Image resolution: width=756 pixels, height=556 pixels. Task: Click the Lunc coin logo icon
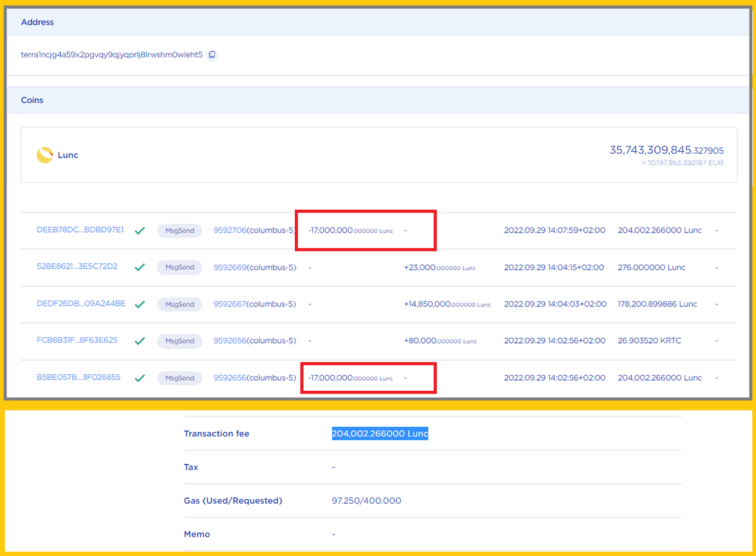(45, 155)
